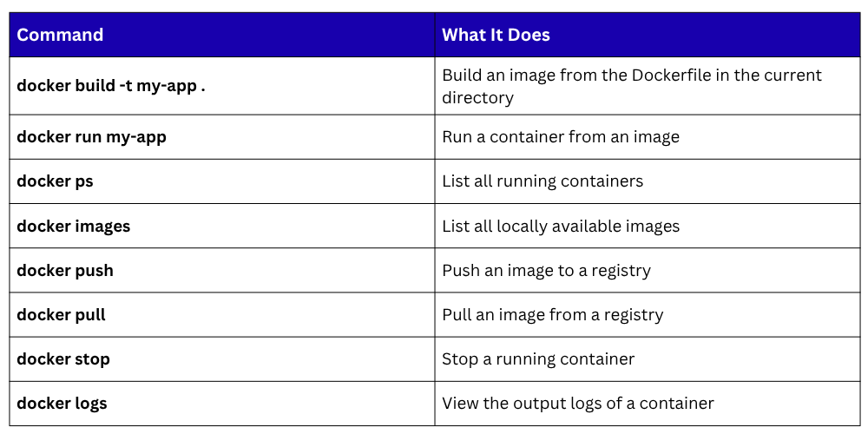Select the docker ps command cell
The image size is (868, 434).
click(55, 181)
